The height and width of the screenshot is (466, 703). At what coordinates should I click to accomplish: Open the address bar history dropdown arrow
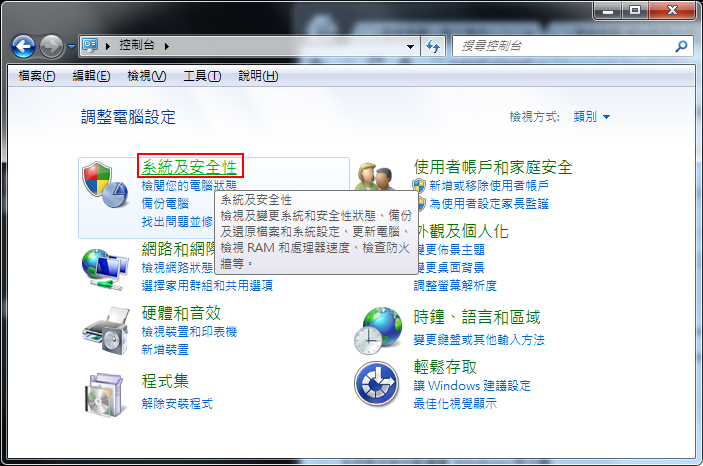pos(410,47)
